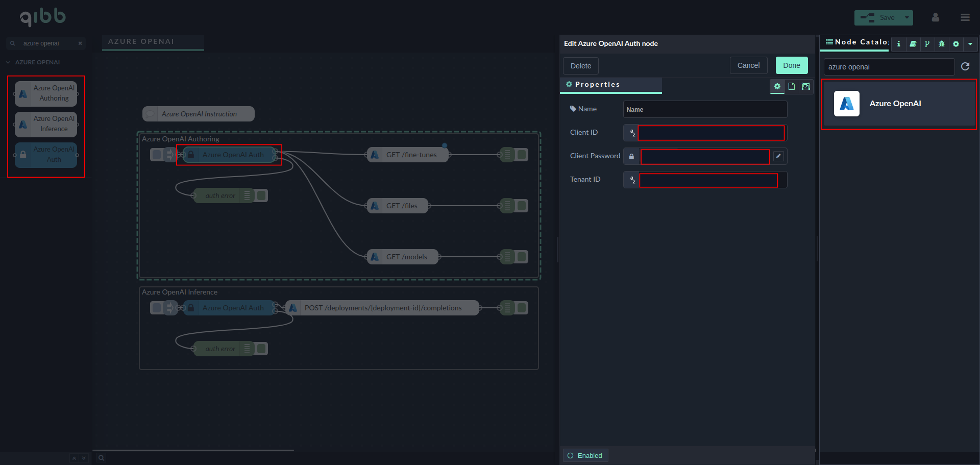Click the Cancel button
Image resolution: width=980 pixels, height=465 pixels.
tap(748, 65)
